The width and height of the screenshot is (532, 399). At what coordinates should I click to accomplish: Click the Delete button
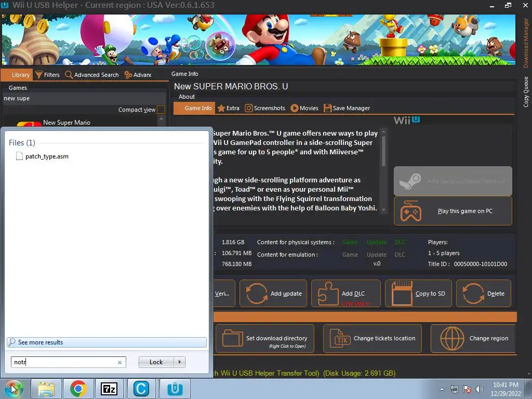(x=484, y=294)
